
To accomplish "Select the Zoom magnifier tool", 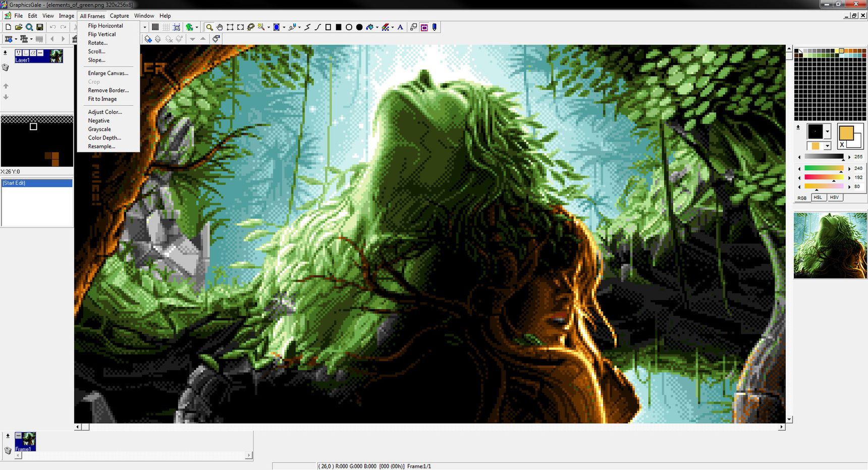I will [x=209, y=27].
